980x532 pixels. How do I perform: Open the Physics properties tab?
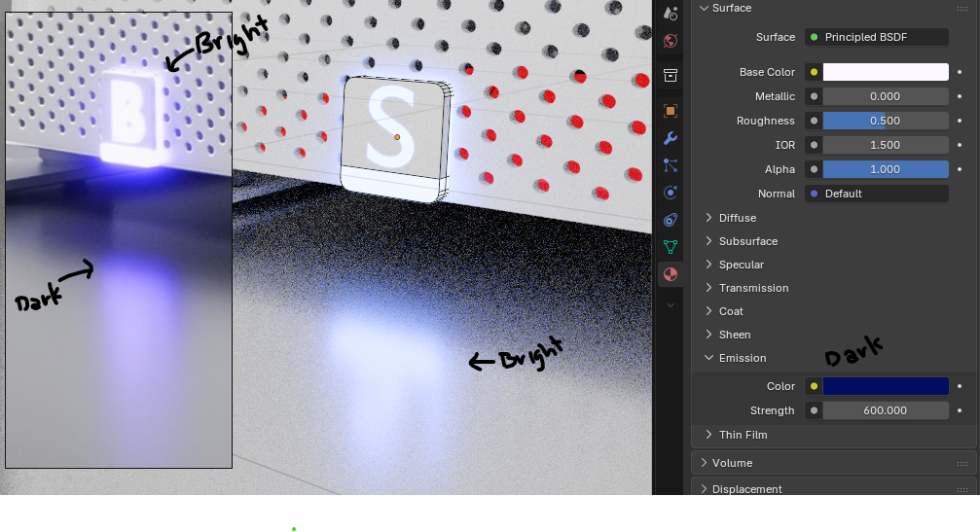pyautogui.click(x=670, y=193)
